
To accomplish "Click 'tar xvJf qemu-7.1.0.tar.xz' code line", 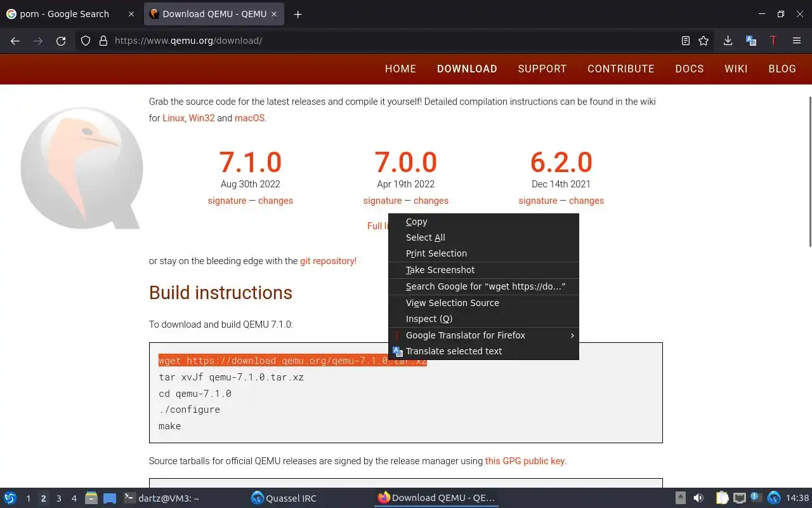I will click(x=231, y=377).
